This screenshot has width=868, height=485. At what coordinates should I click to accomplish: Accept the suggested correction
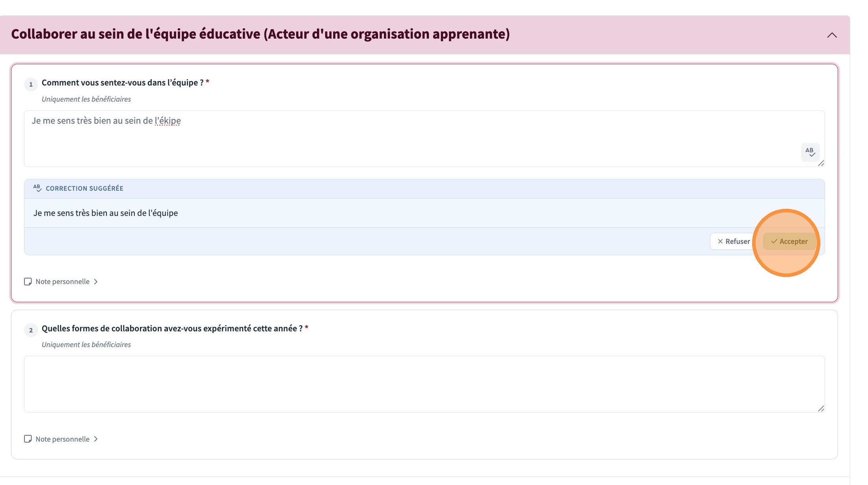(x=789, y=242)
